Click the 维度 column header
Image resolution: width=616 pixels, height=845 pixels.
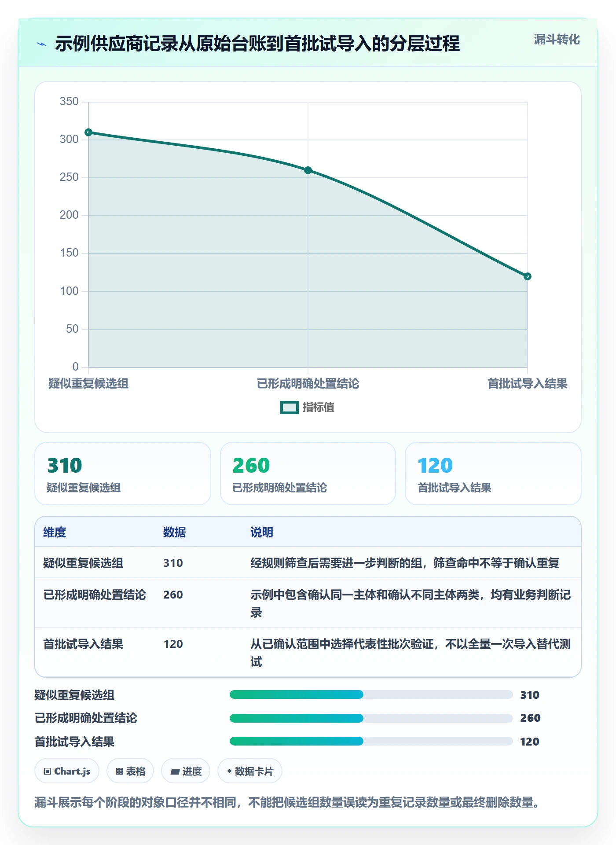55,533
